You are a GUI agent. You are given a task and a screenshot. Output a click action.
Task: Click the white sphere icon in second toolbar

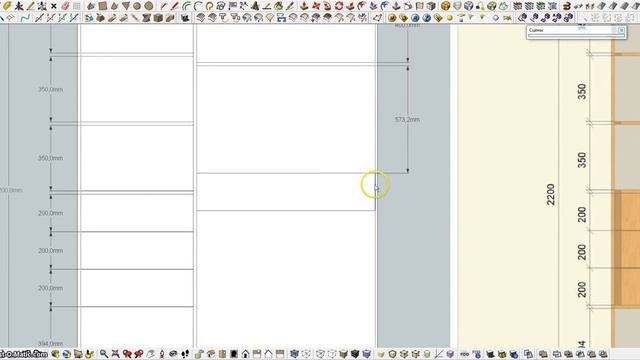[496, 18]
